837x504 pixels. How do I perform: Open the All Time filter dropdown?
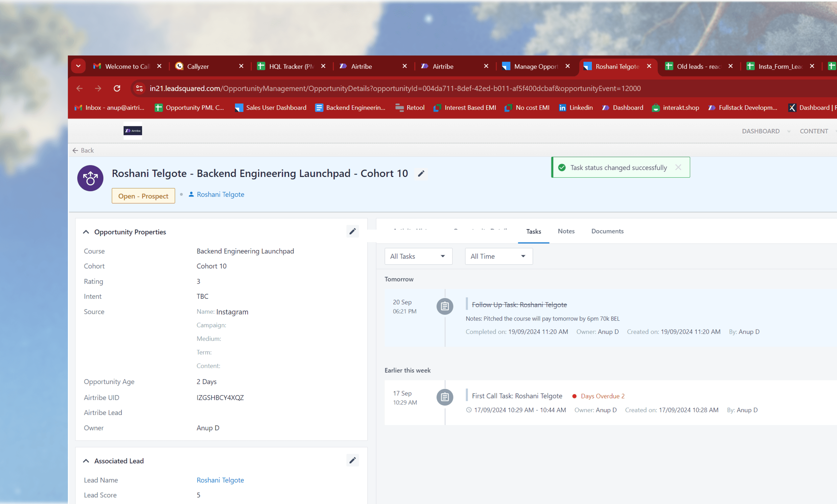pos(498,256)
